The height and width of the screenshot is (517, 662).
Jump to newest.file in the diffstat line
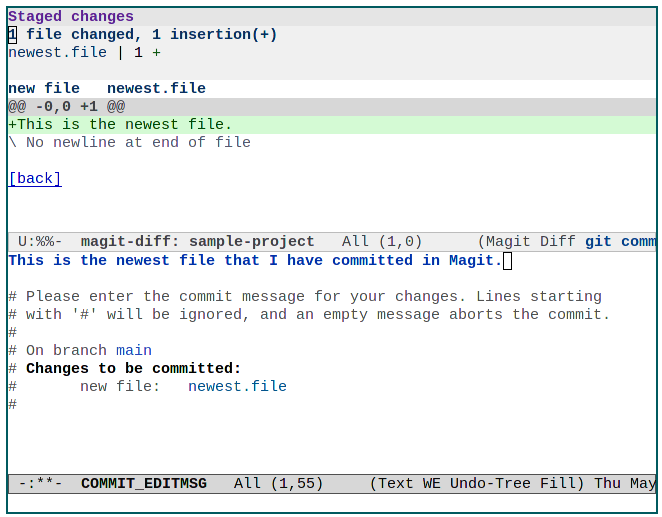[x=57, y=53]
